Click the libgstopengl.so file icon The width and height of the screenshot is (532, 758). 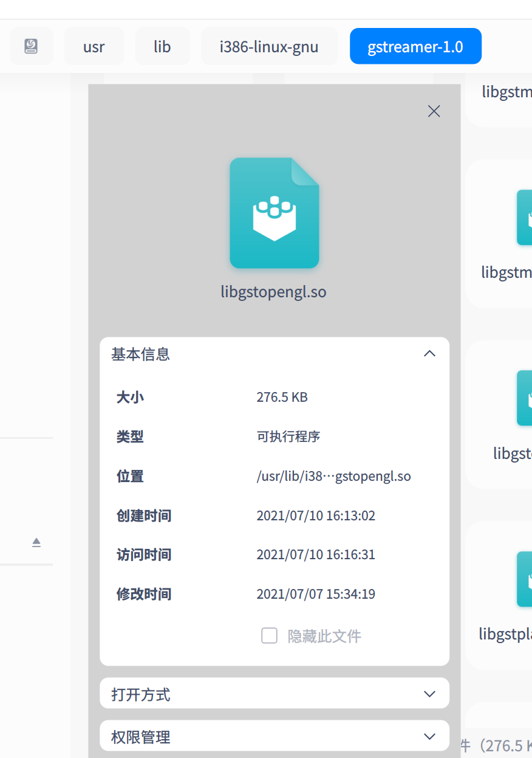pyautogui.click(x=275, y=213)
